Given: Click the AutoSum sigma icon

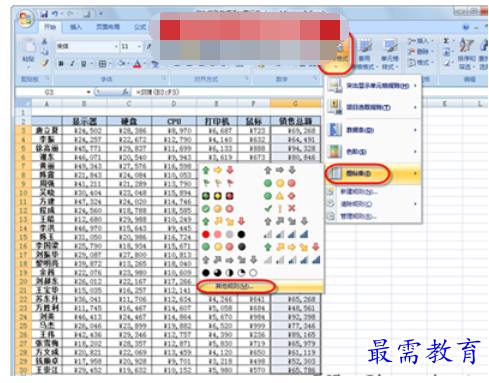Looking at the screenshot, I should pos(446,41).
